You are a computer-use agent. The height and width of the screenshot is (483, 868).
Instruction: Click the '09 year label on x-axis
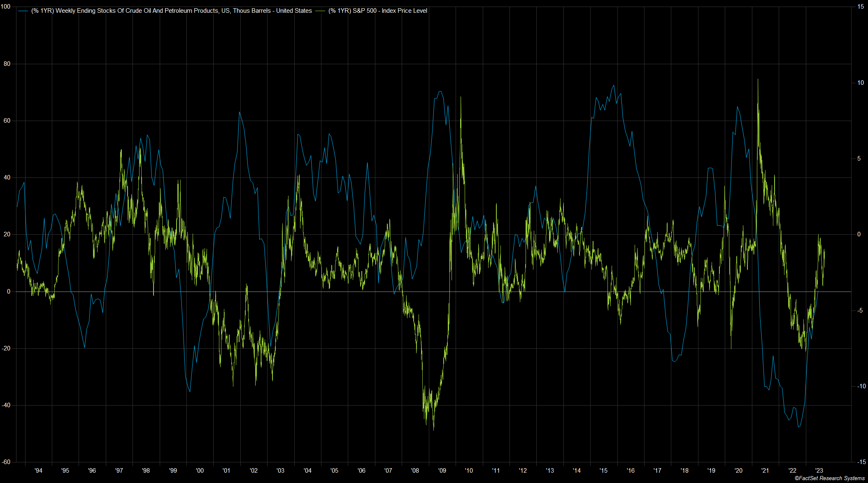pos(442,470)
